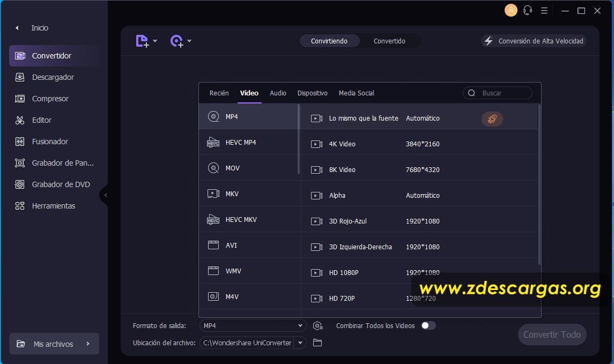Open the user account avatar
The width and height of the screenshot is (614, 364).
(511, 11)
